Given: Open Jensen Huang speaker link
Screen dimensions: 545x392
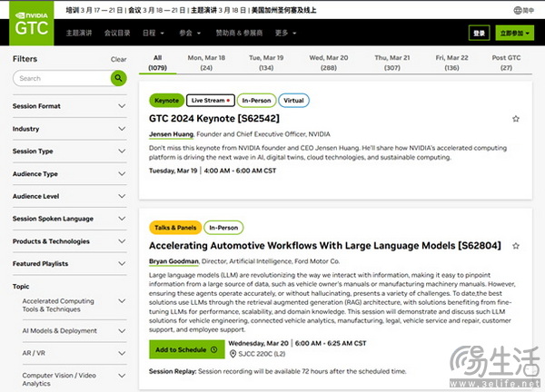Looking at the screenshot, I should pos(172,134).
